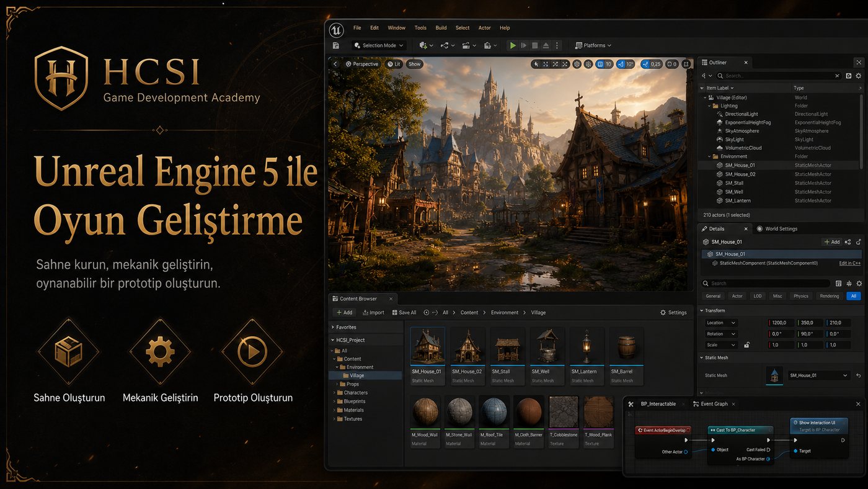
Task: Select the M_Roof_Tile material thumbnail
Action: point(494,411)
